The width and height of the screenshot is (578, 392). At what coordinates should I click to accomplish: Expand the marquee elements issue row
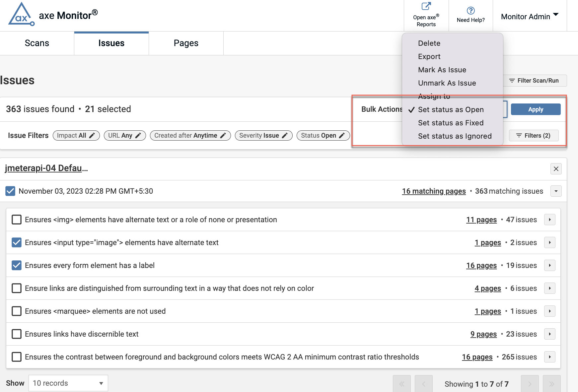click(x=549, y=311)
